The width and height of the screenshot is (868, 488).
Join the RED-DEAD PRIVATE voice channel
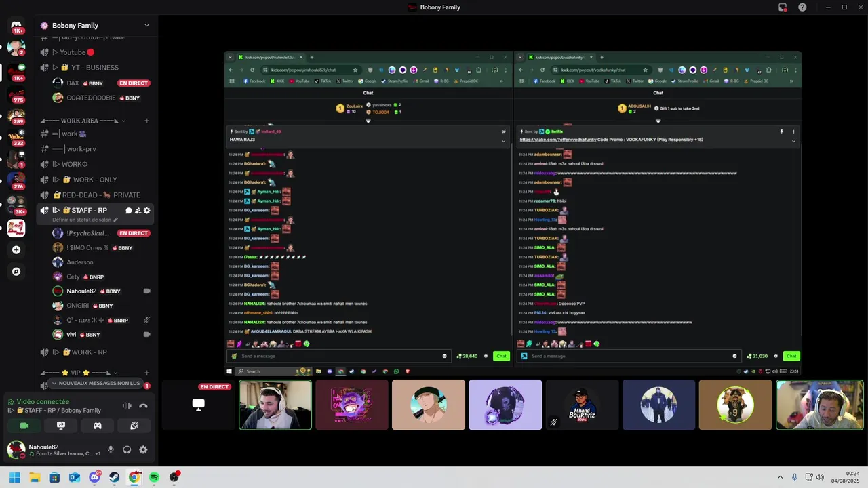pyautogui.click(x=95, y=195)
